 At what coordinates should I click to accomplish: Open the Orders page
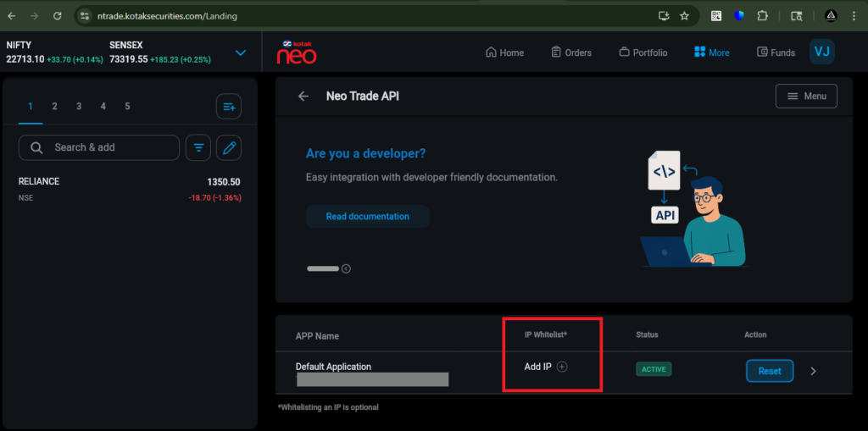(570, 52)
